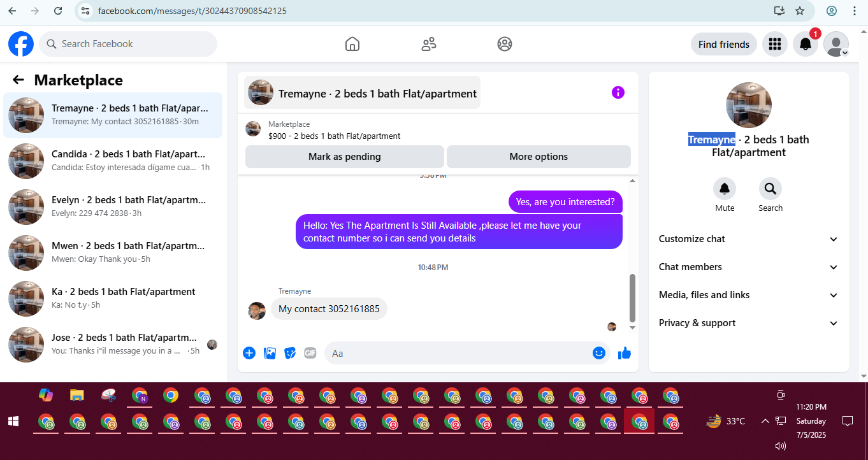Choose a sticker icon in the composer
The width and height of the screenshot is (868, 460).
pos(290,353)
